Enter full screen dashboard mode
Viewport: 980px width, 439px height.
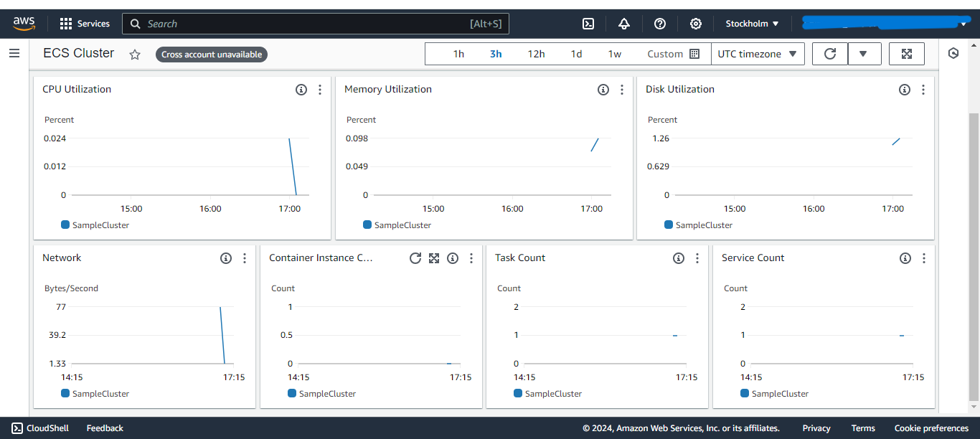(907, 54)
